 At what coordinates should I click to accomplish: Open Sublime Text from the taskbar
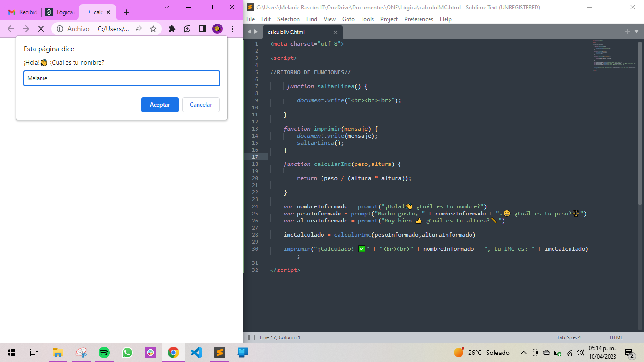point(220,352)
